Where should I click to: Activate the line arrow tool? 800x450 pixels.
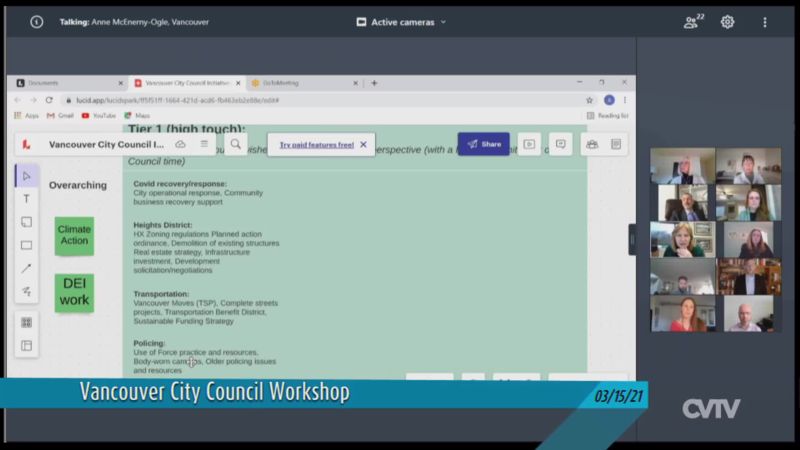coord(26,268)
